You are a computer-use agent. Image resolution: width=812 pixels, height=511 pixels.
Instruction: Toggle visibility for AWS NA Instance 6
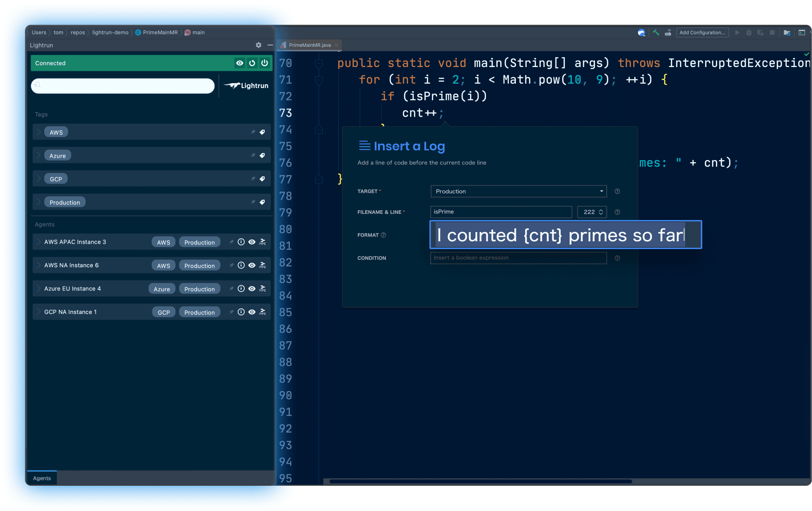(252, 265)
